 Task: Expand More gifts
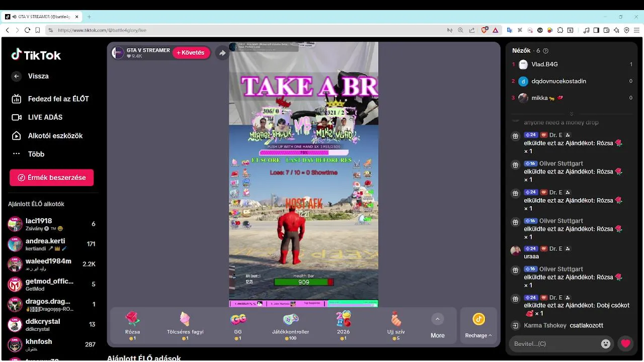(x=437, y=326)
